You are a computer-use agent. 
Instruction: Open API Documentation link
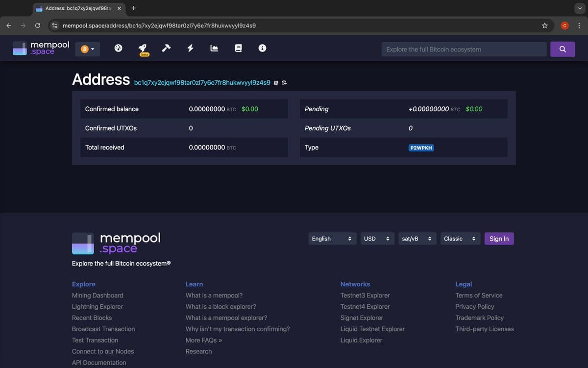coord(99,363)
